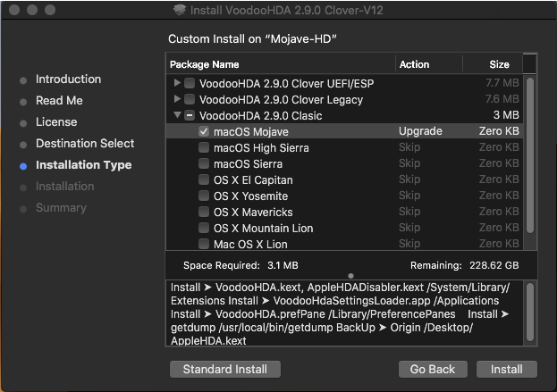
Task: Expand the VoodooHDA 2.9.0 Clover UEFI/ESP group
Action: tap(177, 83)
